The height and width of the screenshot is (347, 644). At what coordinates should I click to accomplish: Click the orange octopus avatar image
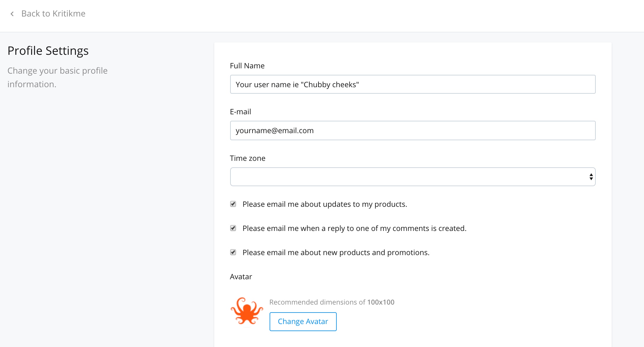pyautogui.click(x=247, y=311)
